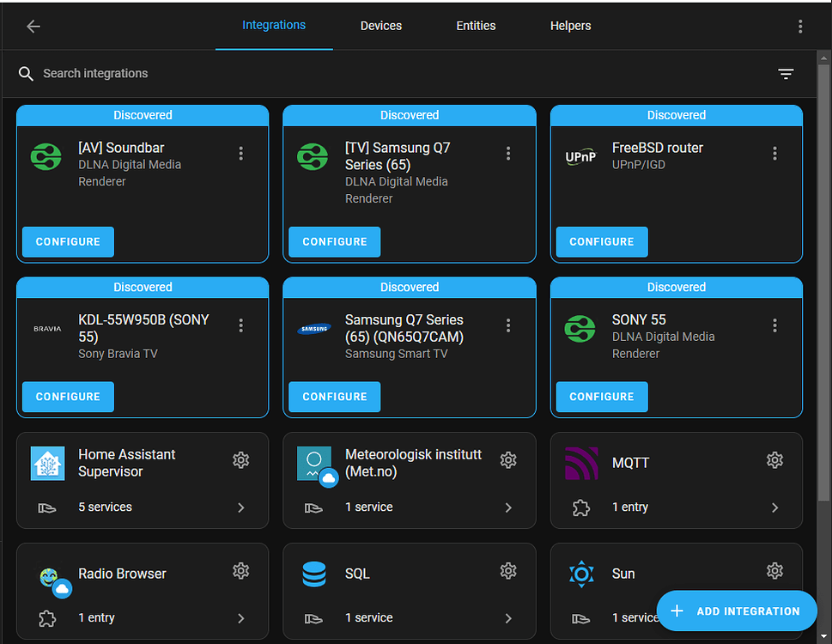Click the Samsung logo on the Smart TV card
The width and height of the screenshot is (832, 644).
point(313,328)
